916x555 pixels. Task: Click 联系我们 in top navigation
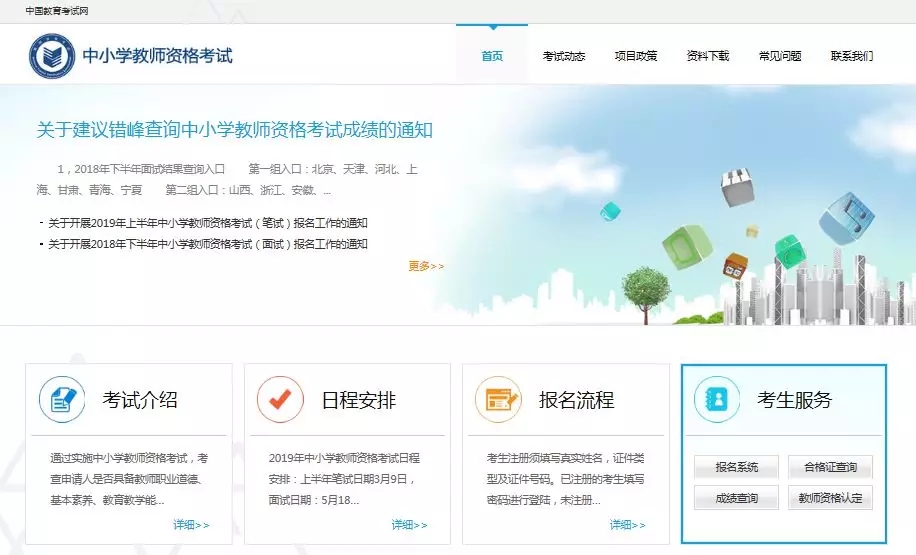tap(852, 56)
